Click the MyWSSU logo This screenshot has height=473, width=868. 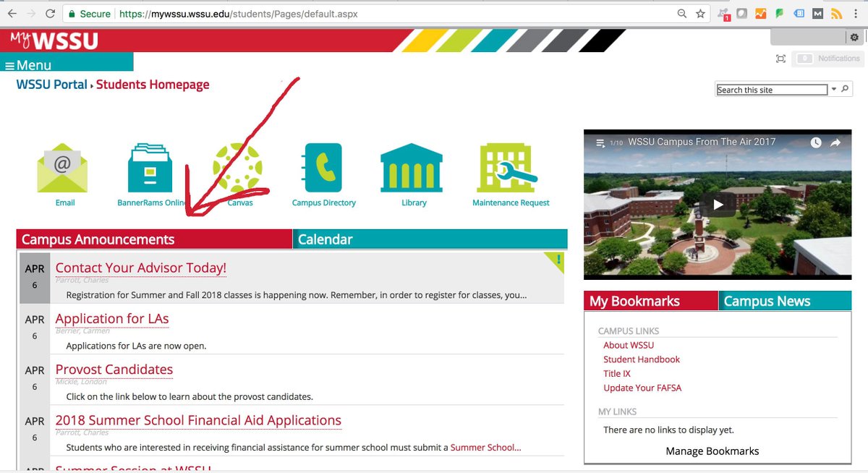point(54,41)
